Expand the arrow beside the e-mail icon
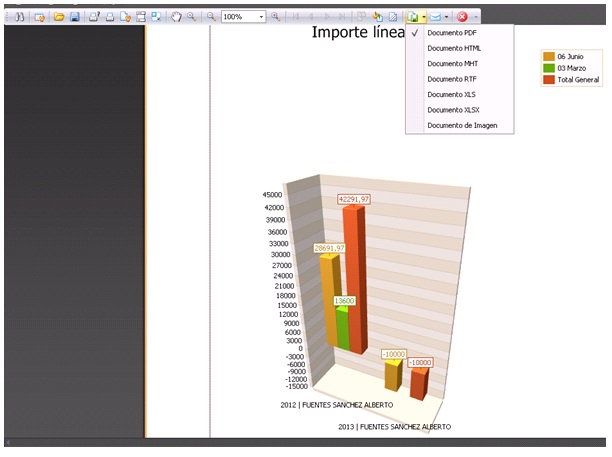 click(447, 17)
